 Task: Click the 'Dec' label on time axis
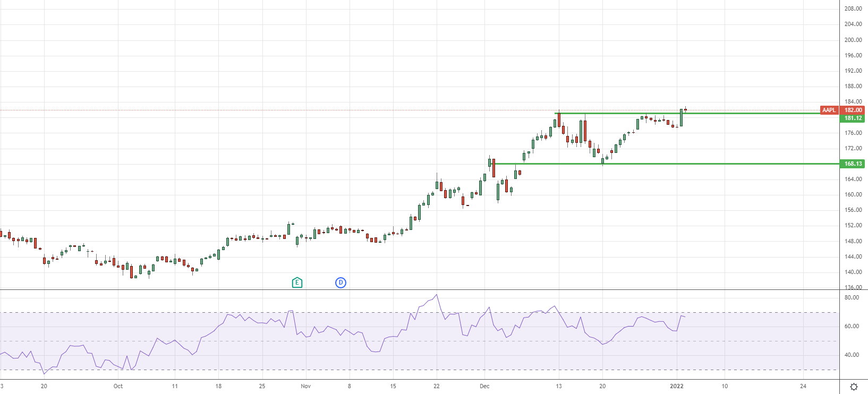point(484,386)
